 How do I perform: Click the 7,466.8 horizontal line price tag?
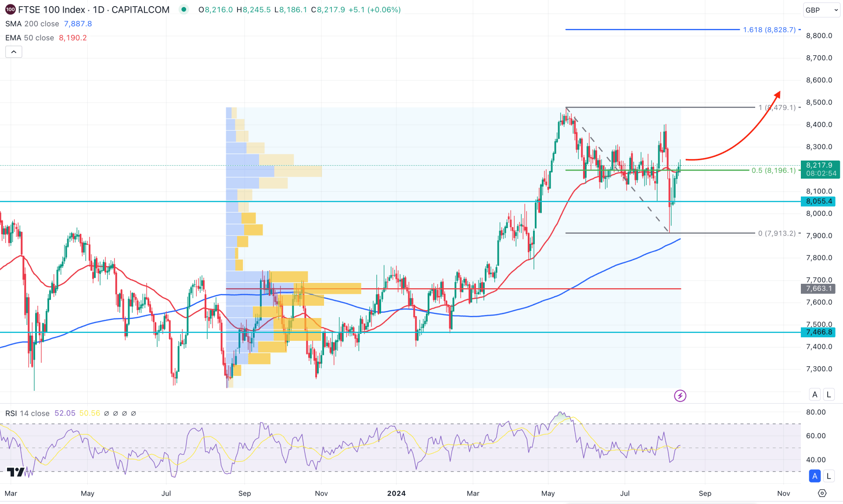point(819,332)
